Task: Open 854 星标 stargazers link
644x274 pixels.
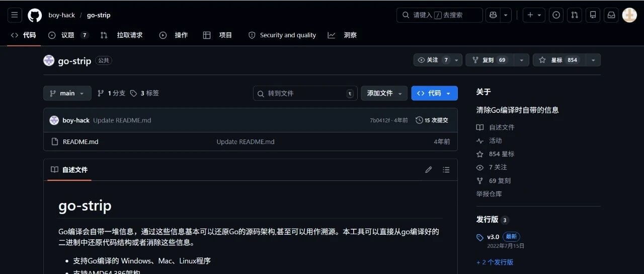Action: pyautogui.click(x=496, y=154)
